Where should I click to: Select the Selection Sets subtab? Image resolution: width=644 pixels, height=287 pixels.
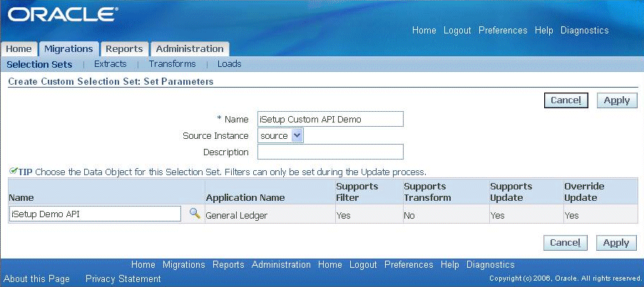[x=39, y=64]
